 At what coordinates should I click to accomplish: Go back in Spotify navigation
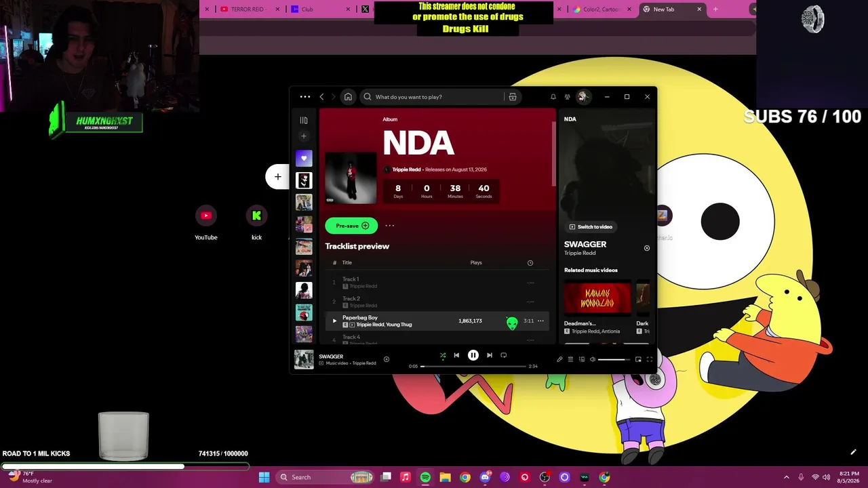pyautogui.click(x=322, y=97)
